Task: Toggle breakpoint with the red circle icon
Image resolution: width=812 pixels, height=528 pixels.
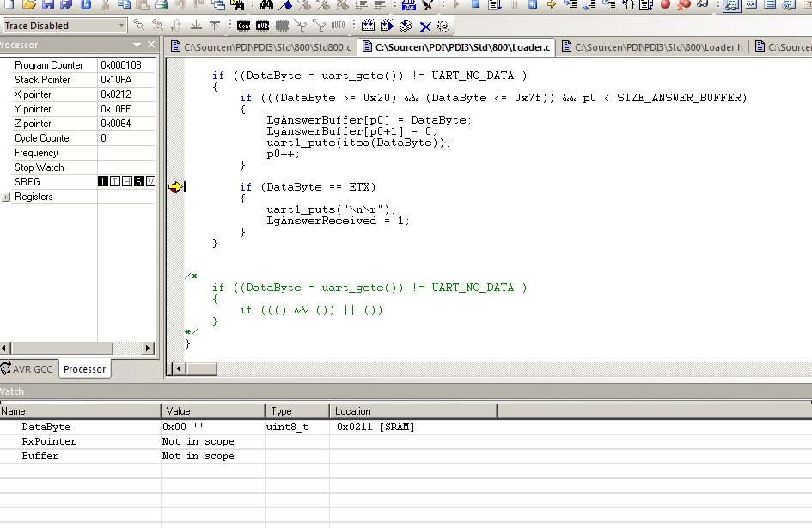Action: 665,4
